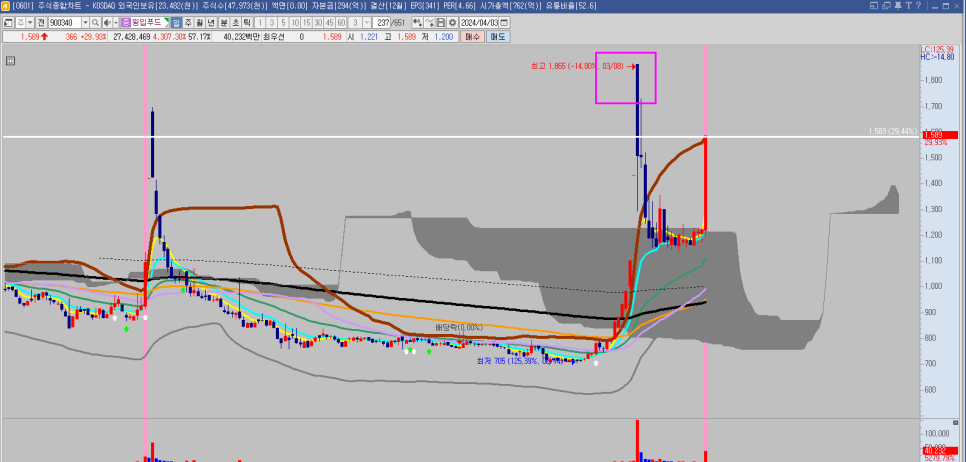
Task: Click the red 40,232 volume tag
Action: (x=941, y=450)
